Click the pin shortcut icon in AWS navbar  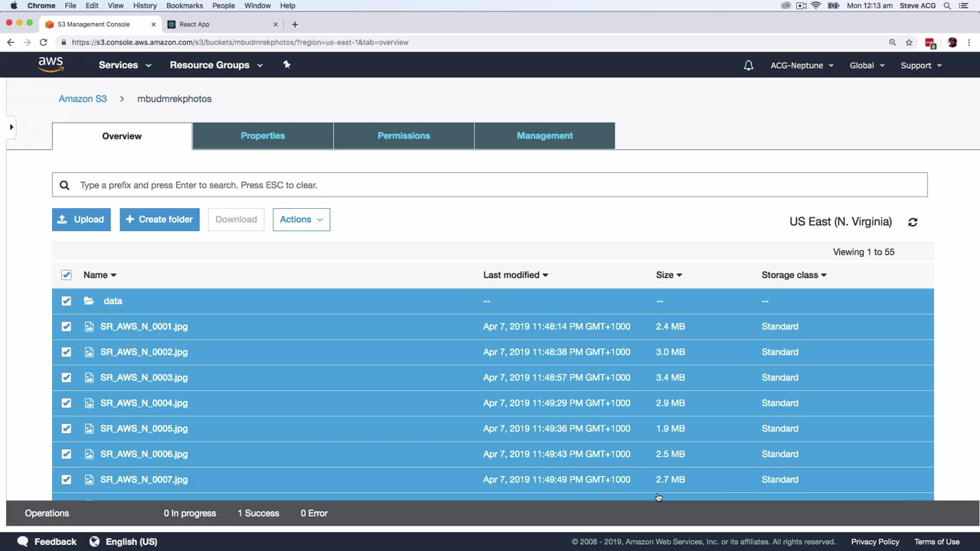(x=287, y=65)
